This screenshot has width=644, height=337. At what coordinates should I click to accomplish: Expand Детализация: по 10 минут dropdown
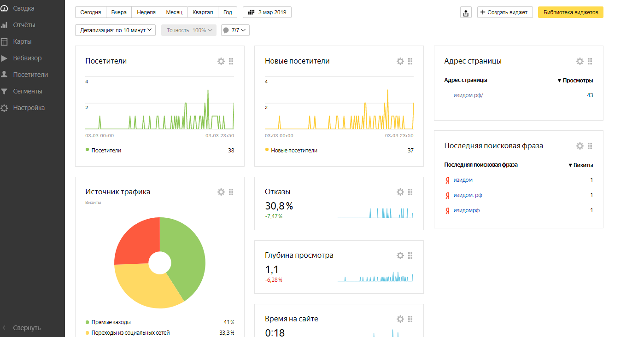[x=115, y=30]
